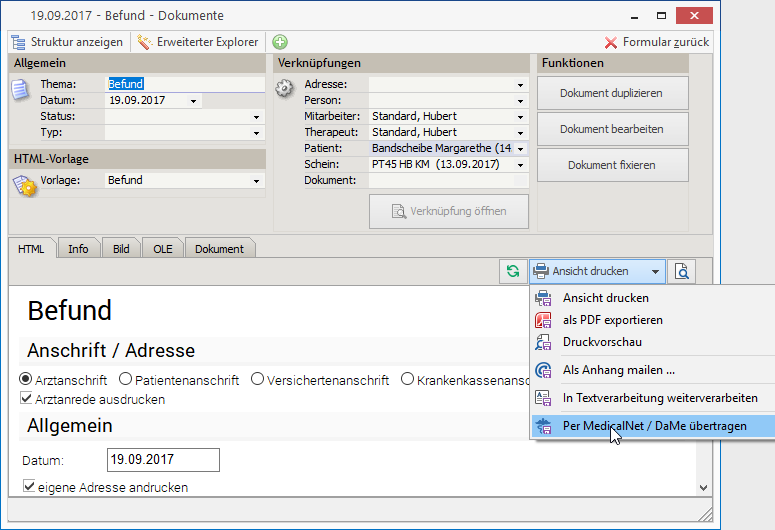Open the Patient dropdown list
Image resolution: width=775 pixels, height=530 pixels.
point(520,148)
